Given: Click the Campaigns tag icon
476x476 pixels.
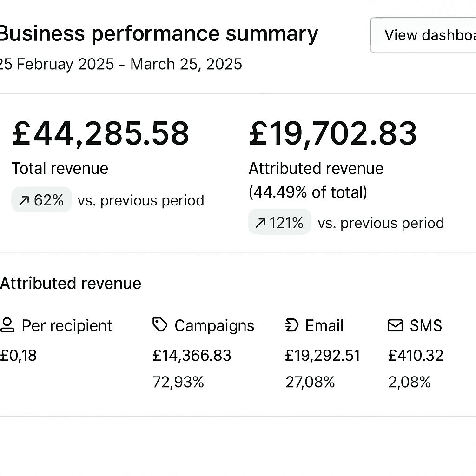Looking at the screenshot, I should 160,325.
